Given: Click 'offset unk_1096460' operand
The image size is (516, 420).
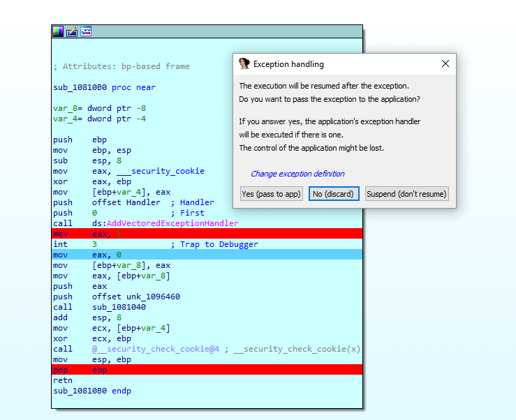Looking at the screenshot, I should [136, 297].
